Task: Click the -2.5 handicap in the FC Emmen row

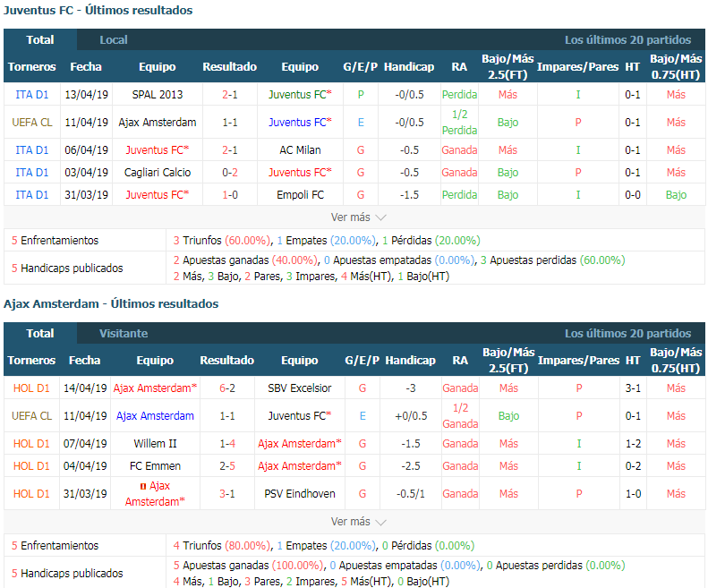Action: [411, 466]
